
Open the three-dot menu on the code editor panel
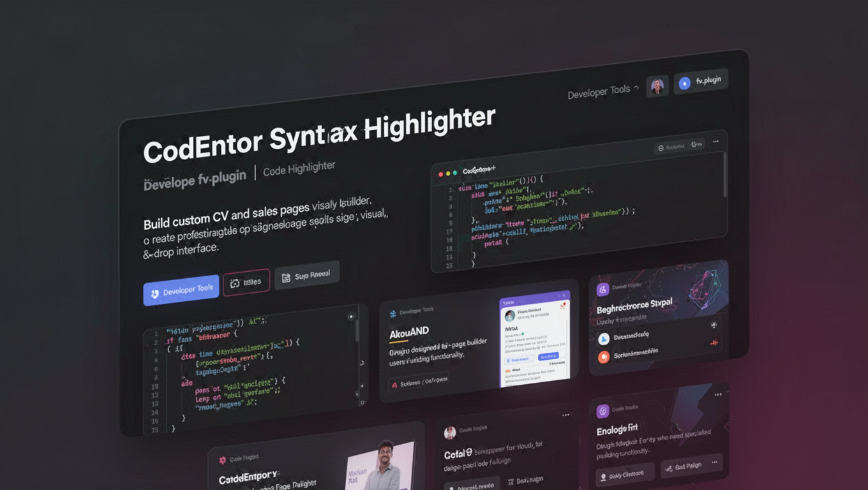[715, 142]
